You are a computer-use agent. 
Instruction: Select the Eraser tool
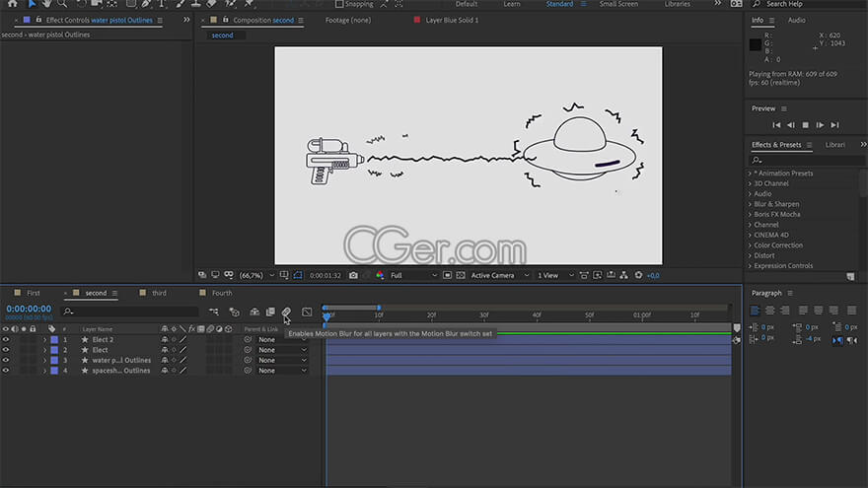click(211, 3)
